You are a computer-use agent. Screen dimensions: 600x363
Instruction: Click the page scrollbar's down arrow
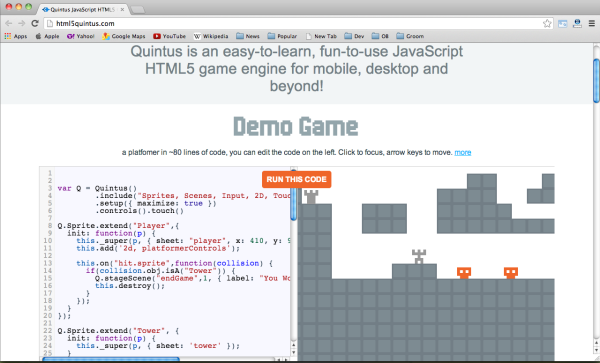click(x=596, y=350)
